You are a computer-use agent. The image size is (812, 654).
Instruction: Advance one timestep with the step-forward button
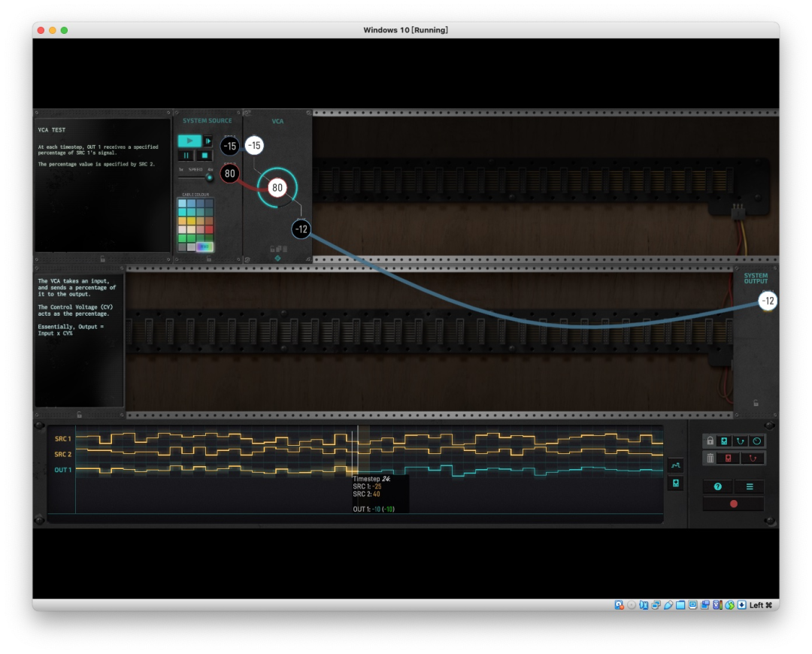208,141
